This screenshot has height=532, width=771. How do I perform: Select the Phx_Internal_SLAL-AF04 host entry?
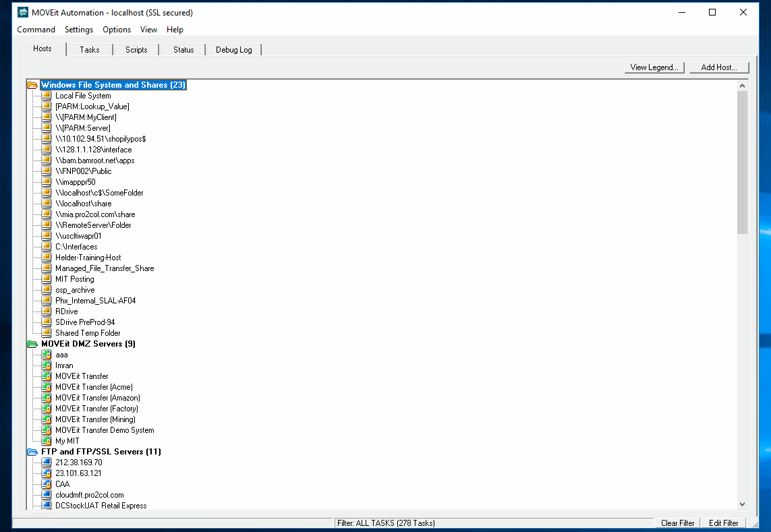click(95, 301)
